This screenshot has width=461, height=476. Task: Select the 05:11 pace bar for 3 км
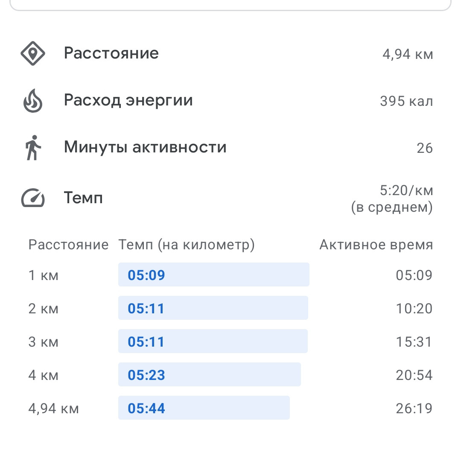(213, 341)
